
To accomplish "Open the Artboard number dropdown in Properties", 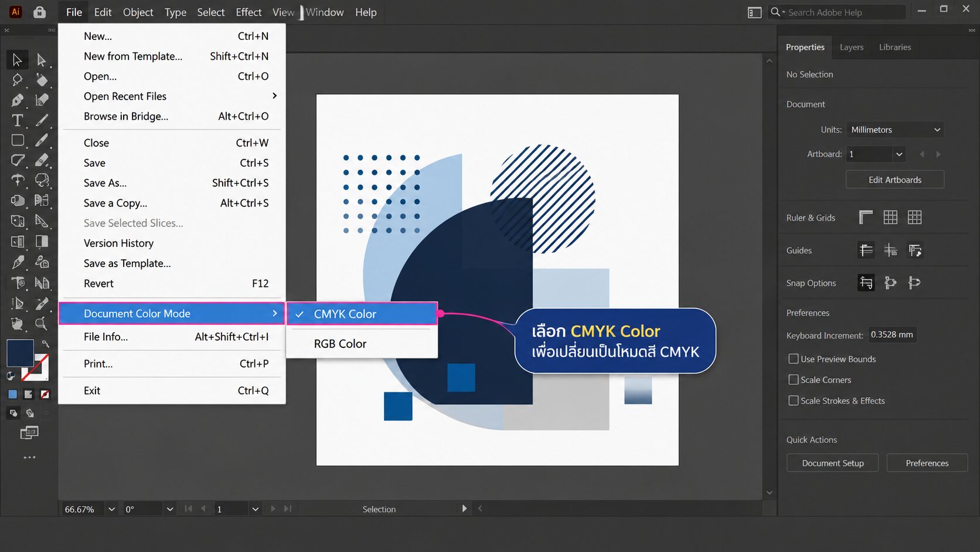I will click(x=899, y=154).
